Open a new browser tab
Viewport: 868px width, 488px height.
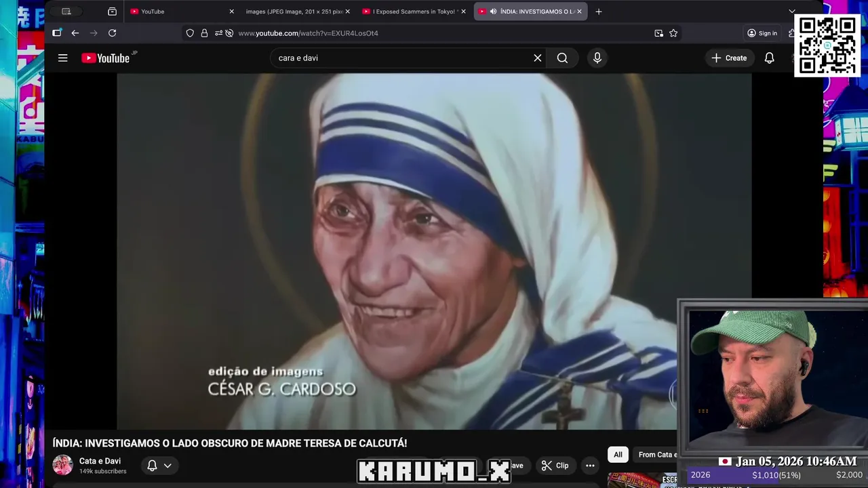598,12
